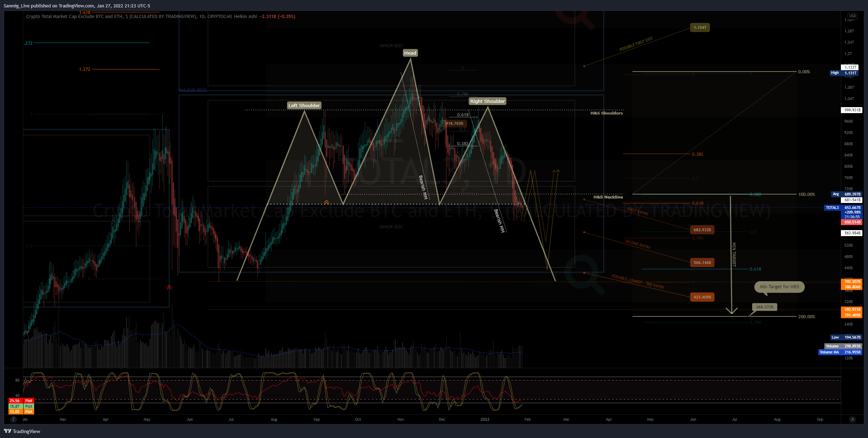
Task: Click the 1.154T possible exit tag
Action: (x=700, y=27)
